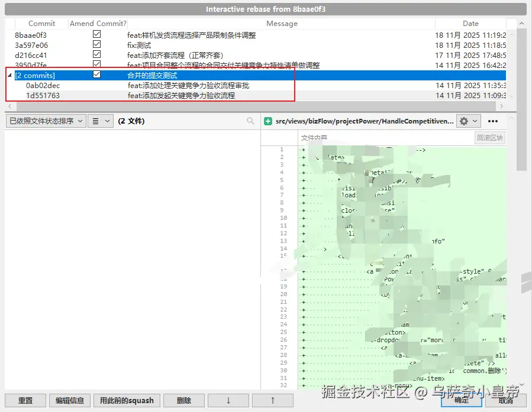Open the diff settings gear menu
The height and width of the screenshot is (412, 532).
click(x=468, y=121)
